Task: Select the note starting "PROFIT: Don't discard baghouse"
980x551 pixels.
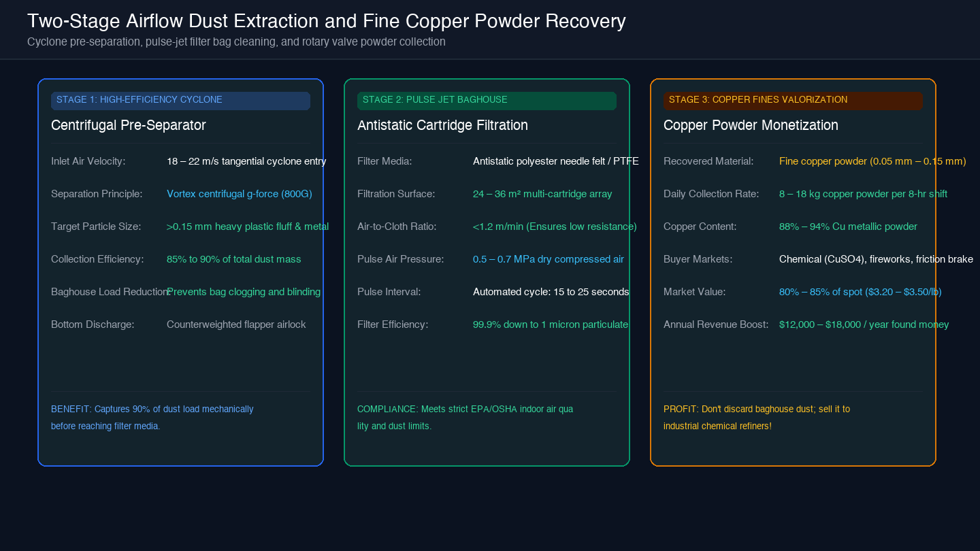Action: point(757,418)
